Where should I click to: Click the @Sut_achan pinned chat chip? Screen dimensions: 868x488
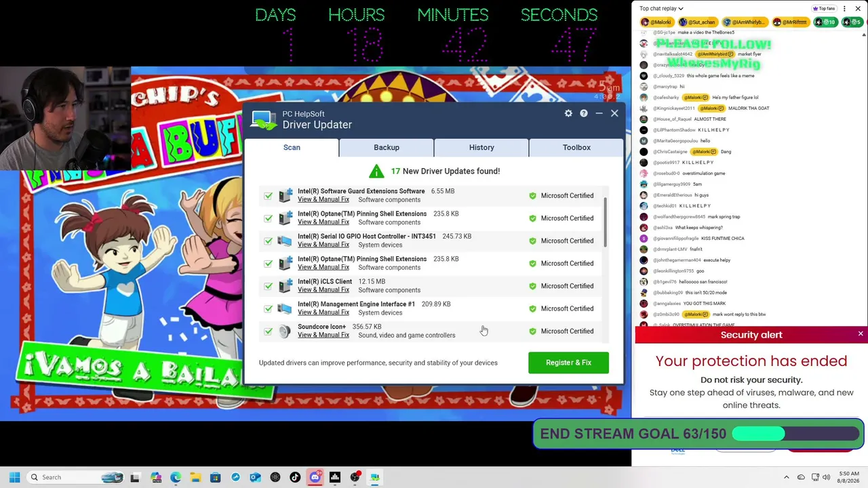pyautogui.click(x=697, y=22)
